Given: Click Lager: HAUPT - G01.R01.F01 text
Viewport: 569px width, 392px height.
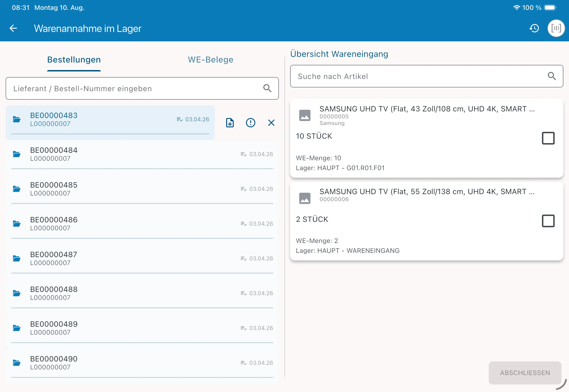Looking at the screenshot, I should 340,168.
